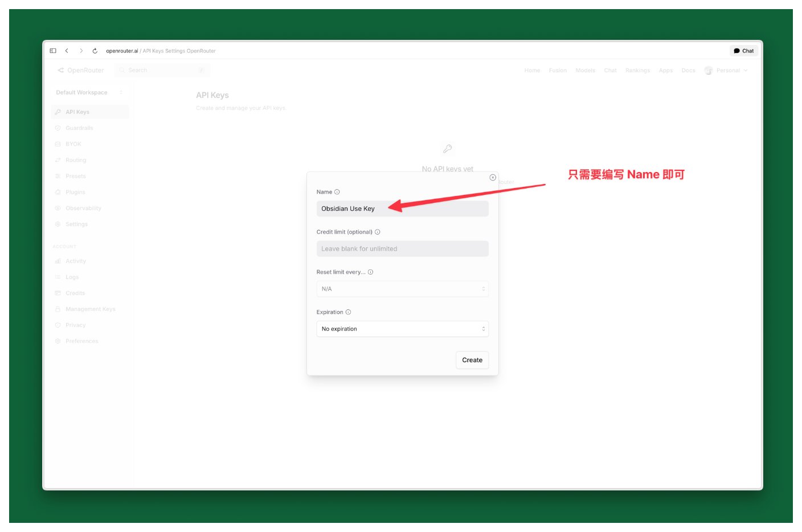Show info for the Name field
802x532 pixels.
337,192
